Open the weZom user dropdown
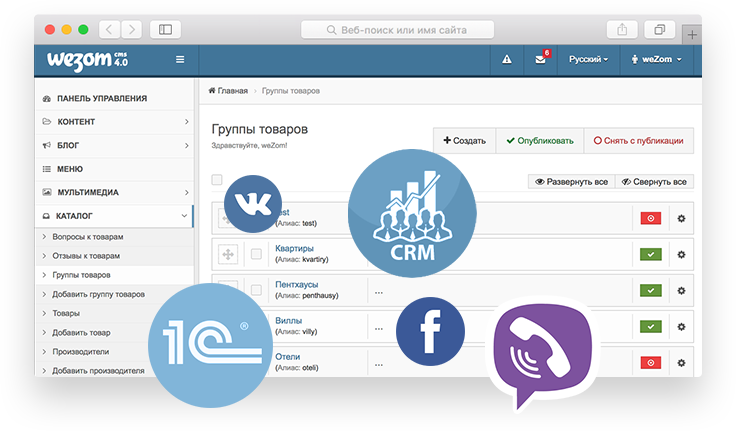This screenshot has width=736, height=431. (656, 60)
